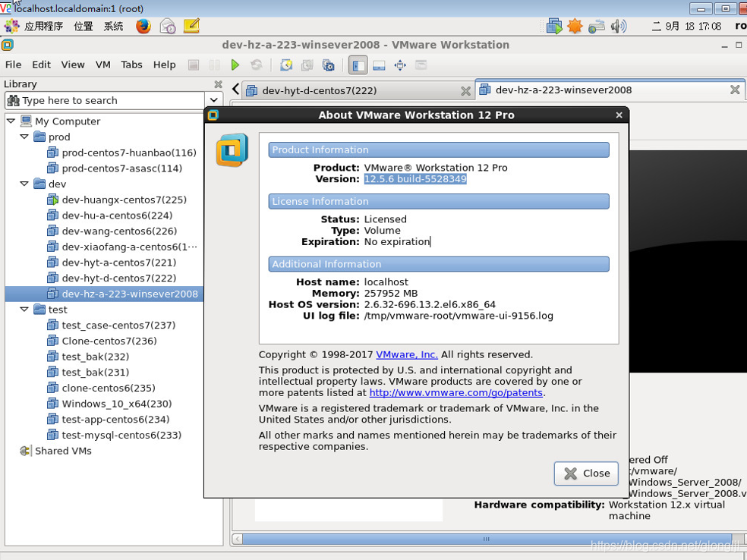Click the library search field
The width and height of the screenshot is (747, 560).
pos(105,100)
